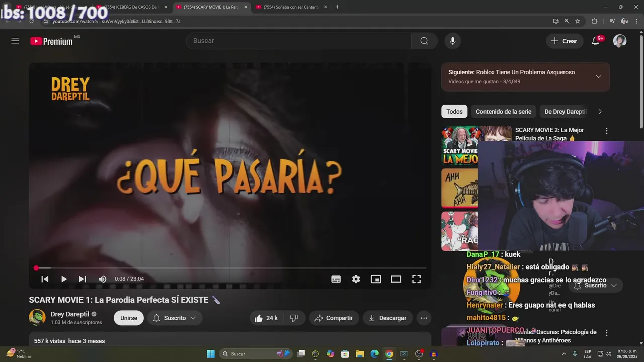Focus the Buscar search field
This screenshot has width=644, height=362.
299,41
